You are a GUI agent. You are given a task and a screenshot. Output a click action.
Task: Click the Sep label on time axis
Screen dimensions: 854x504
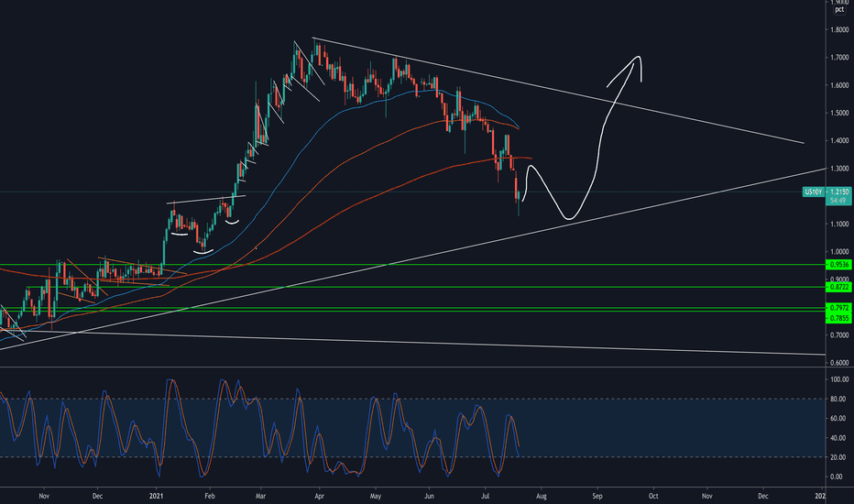597,497
